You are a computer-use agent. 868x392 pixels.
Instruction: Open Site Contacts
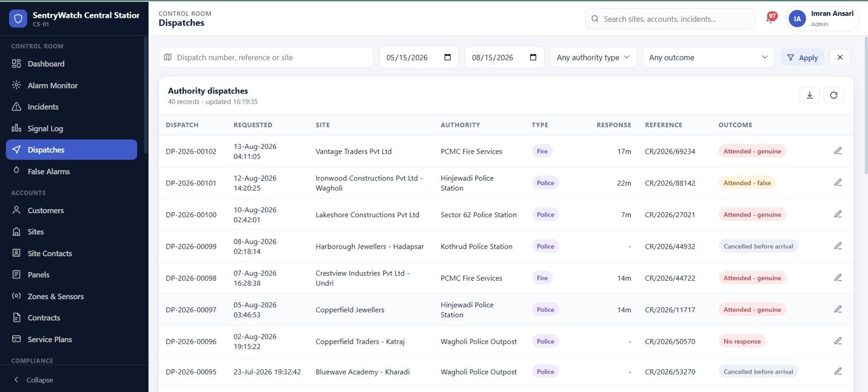point(72,253)
